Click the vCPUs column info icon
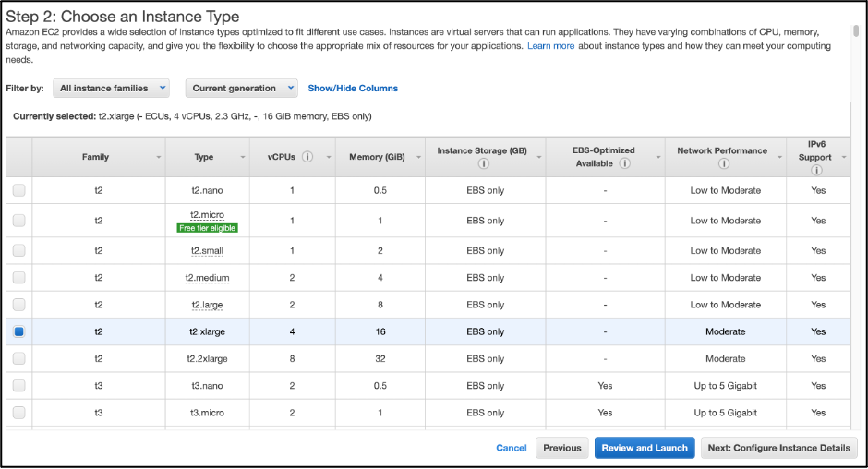 (307, 157)
